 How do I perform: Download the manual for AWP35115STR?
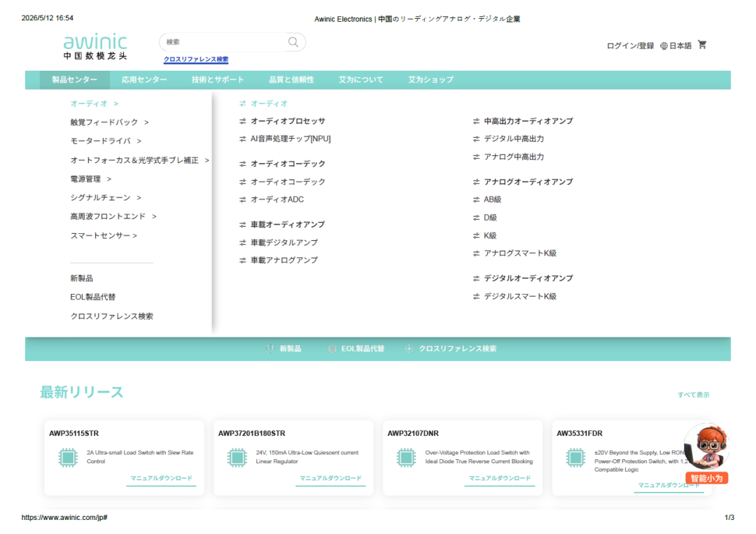(162, 478)
